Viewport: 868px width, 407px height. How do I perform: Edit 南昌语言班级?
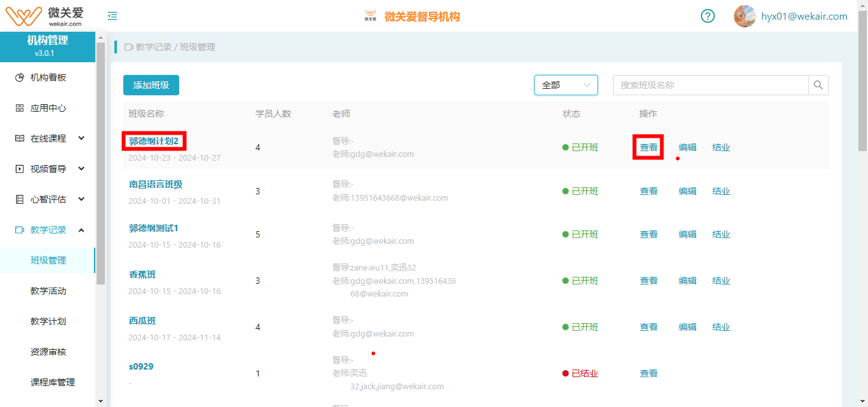tap(688, 191)
